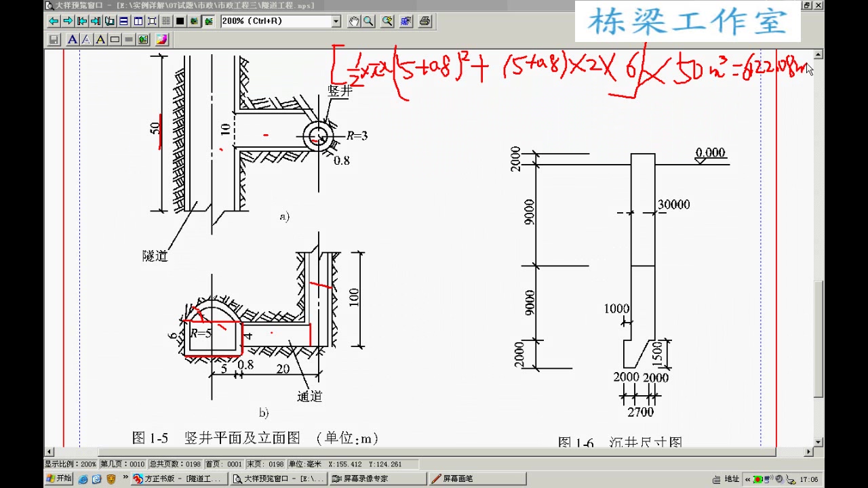Switch to 大样预览窗口 taskbar button
This screenshot has height=488, width=868.
click(279, 479)
